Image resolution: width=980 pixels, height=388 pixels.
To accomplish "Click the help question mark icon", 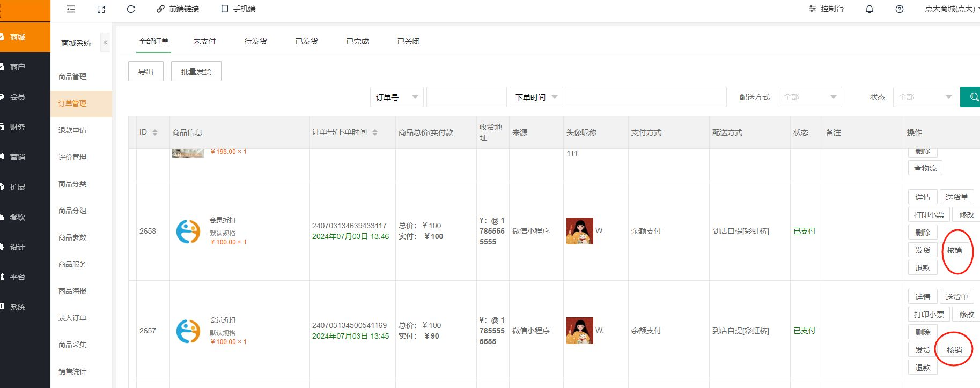I will [900, 9].
